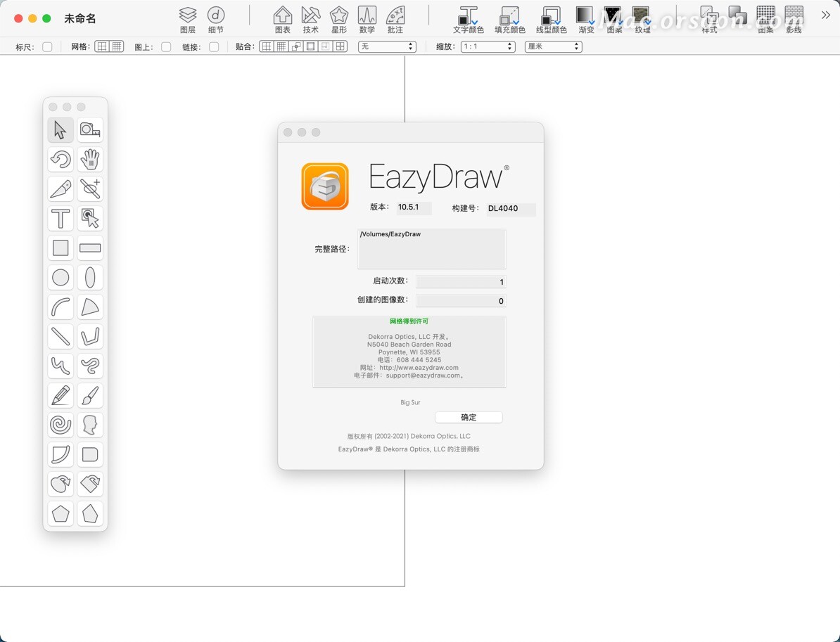Select the hand pan tool

90,159
